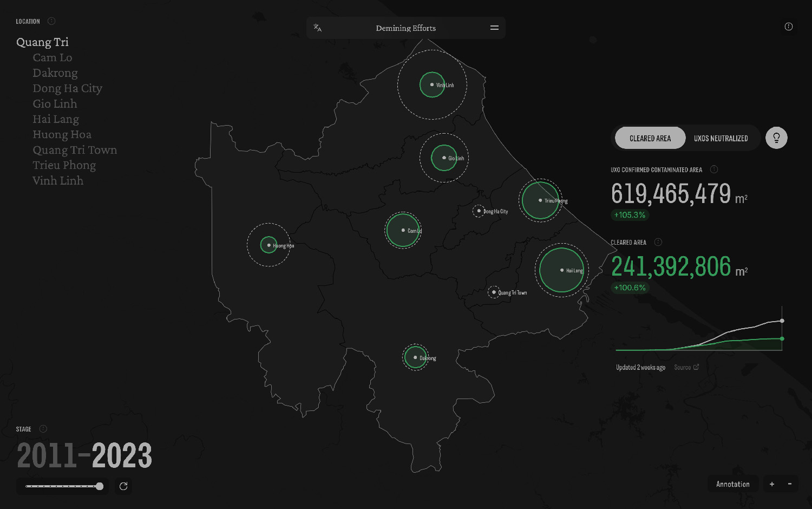
Task: Switch to UXOs Neutralized view
Action: 721,138
